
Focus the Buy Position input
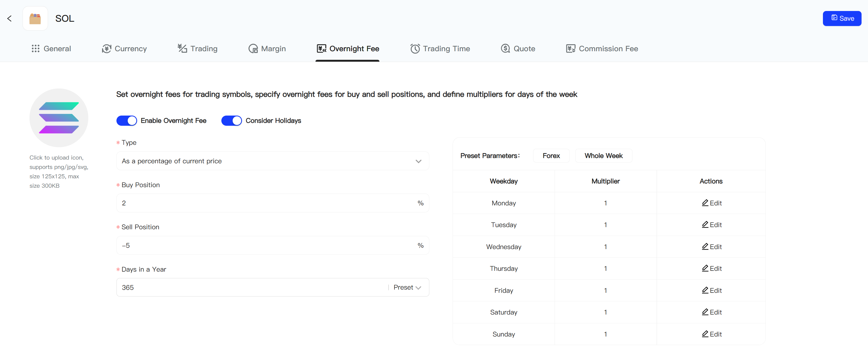273,203
